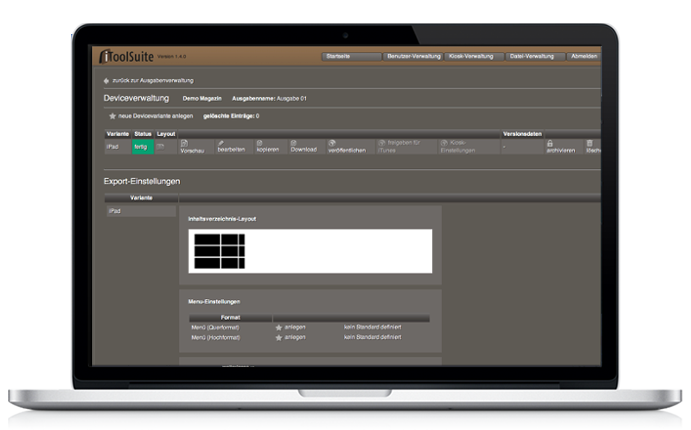The height and width of the screenshot is (430, 691).
Task: Open the Benutzer-Verwaltung menu
Action: point(413,56)
